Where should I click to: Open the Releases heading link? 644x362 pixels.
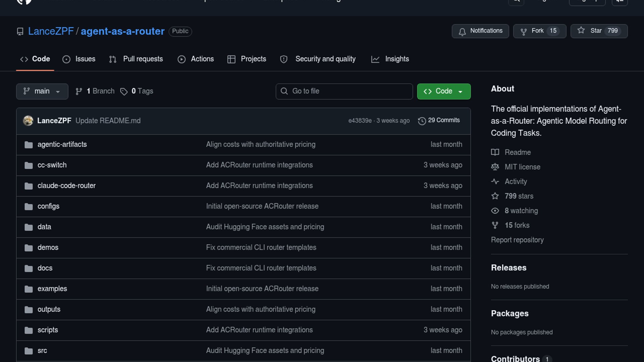pos(508,268)
